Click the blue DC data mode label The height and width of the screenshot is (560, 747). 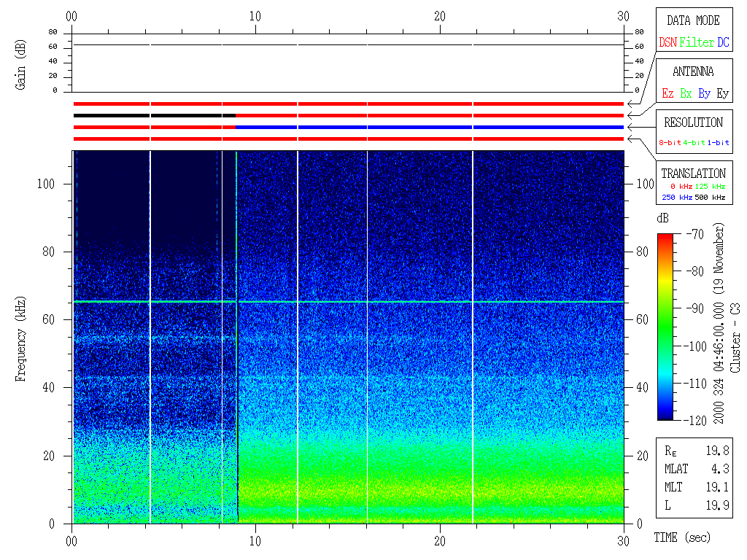point(723,43)
